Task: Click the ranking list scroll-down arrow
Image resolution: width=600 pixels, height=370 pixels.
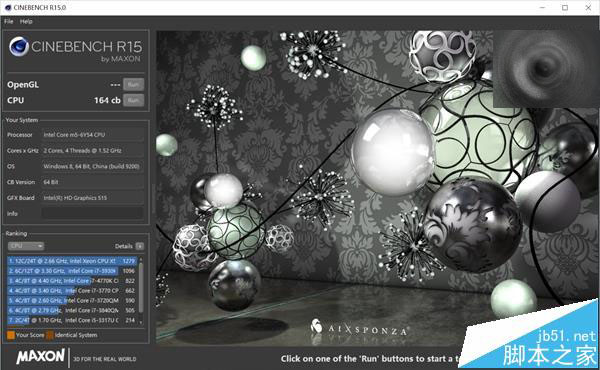Action: pyautogui.click(x=141, y=323)
